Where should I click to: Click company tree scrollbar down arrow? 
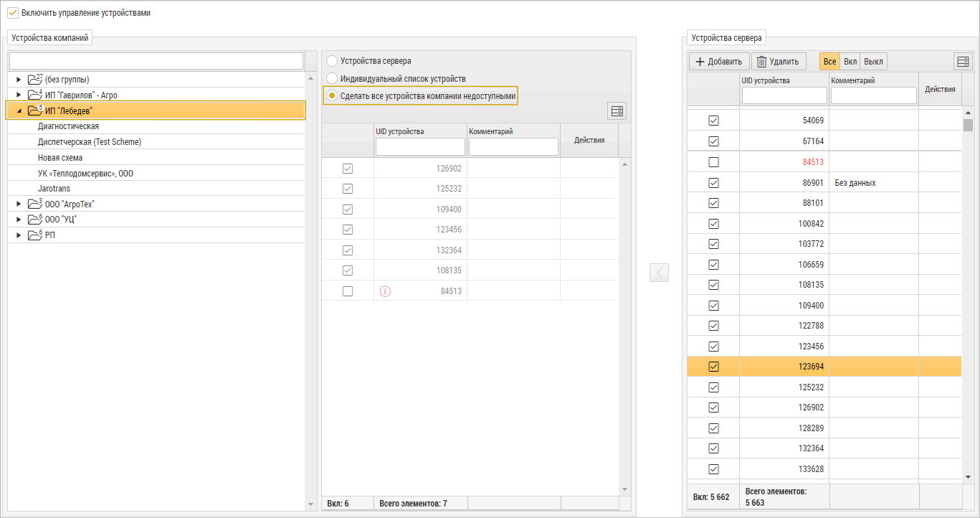(x=310, y=505)
